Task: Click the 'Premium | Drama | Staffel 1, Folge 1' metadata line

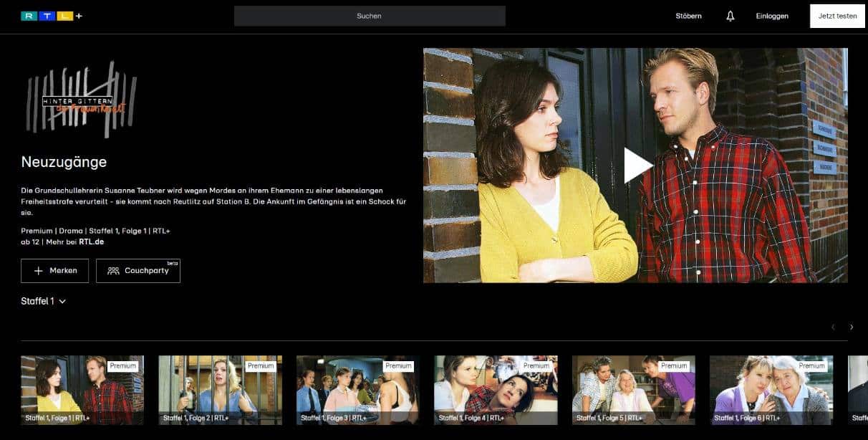Action: (x=95, y=231)
